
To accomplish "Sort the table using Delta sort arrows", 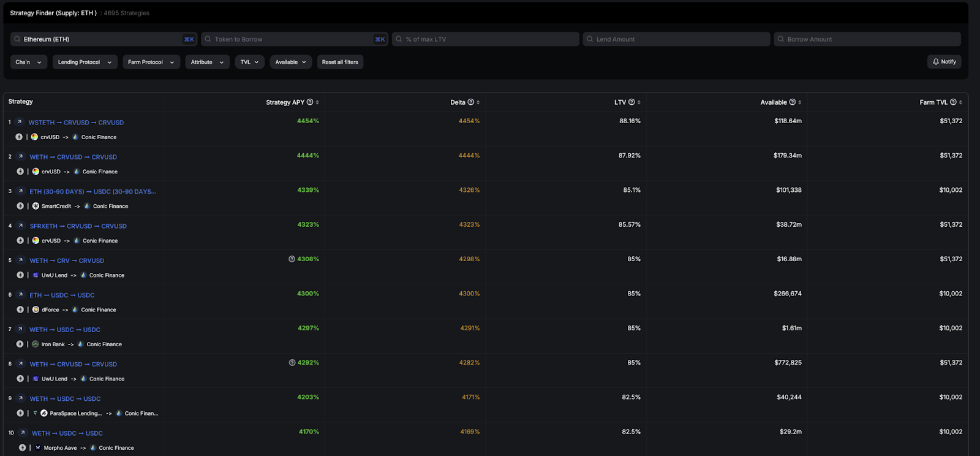I will click(x=478, y=102).
